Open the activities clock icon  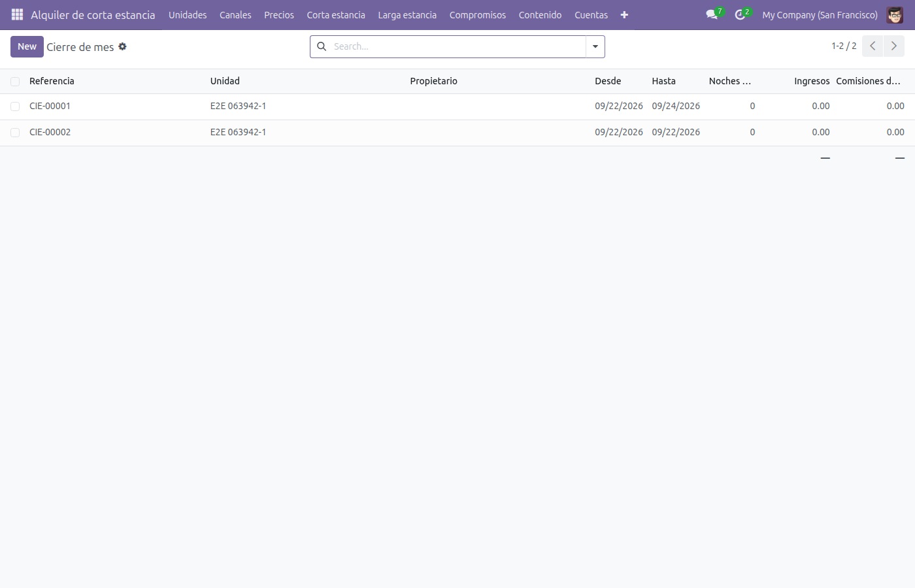point(740,14)
